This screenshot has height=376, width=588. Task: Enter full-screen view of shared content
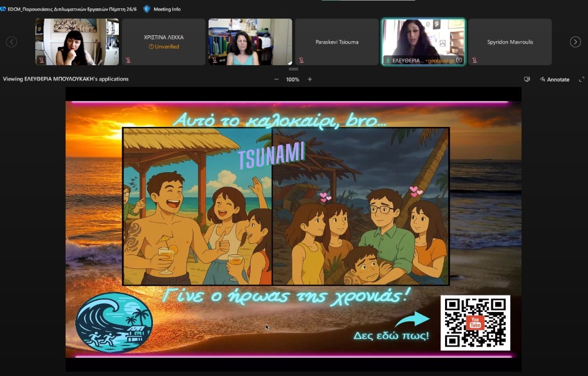582,79
